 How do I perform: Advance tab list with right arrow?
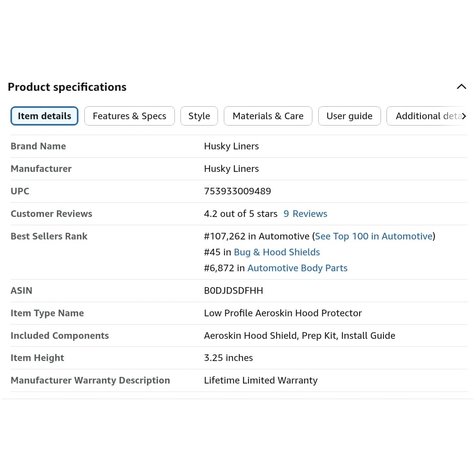[464, 116]
